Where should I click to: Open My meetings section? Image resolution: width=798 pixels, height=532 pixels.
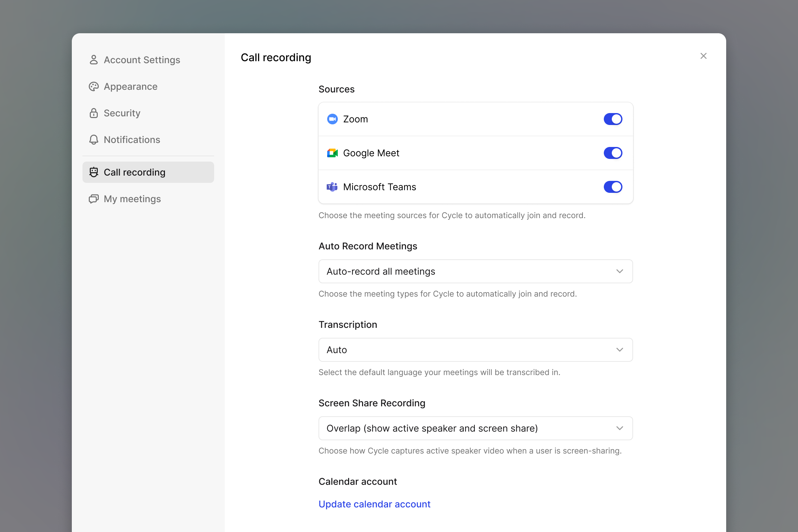148,199
